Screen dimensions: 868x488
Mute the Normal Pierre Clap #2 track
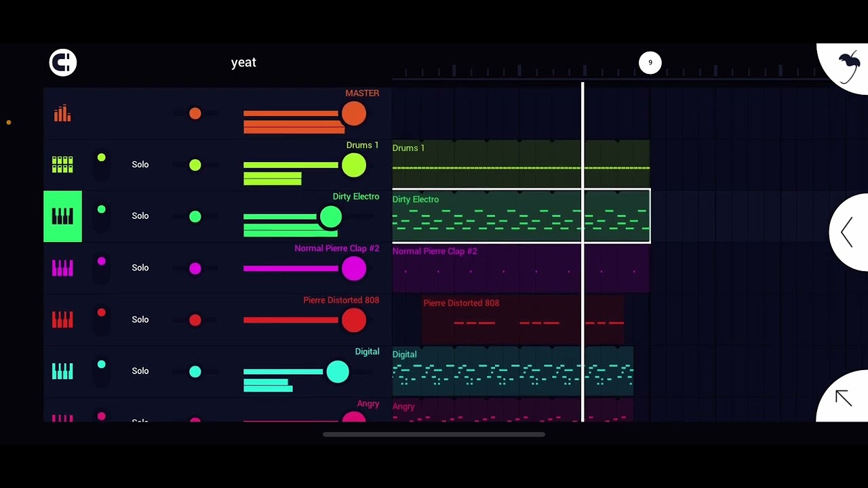click(x=101, y=268)
